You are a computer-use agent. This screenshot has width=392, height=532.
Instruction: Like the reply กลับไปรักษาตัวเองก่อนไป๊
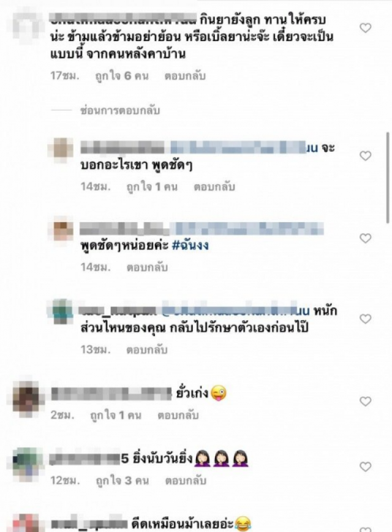[365, 319]
